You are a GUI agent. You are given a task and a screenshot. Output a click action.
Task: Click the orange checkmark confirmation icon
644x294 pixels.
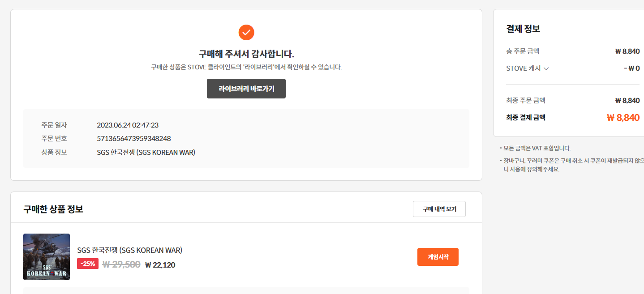(246, 32)
